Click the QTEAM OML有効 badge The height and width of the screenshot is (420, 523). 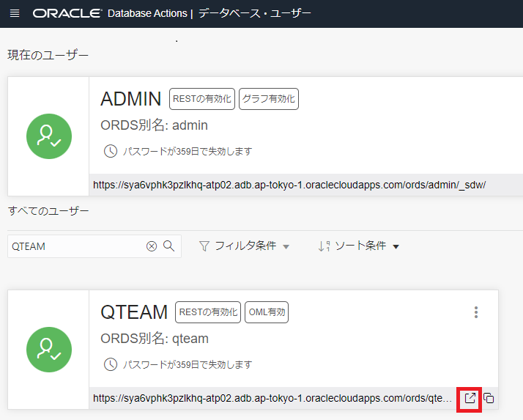266,312
